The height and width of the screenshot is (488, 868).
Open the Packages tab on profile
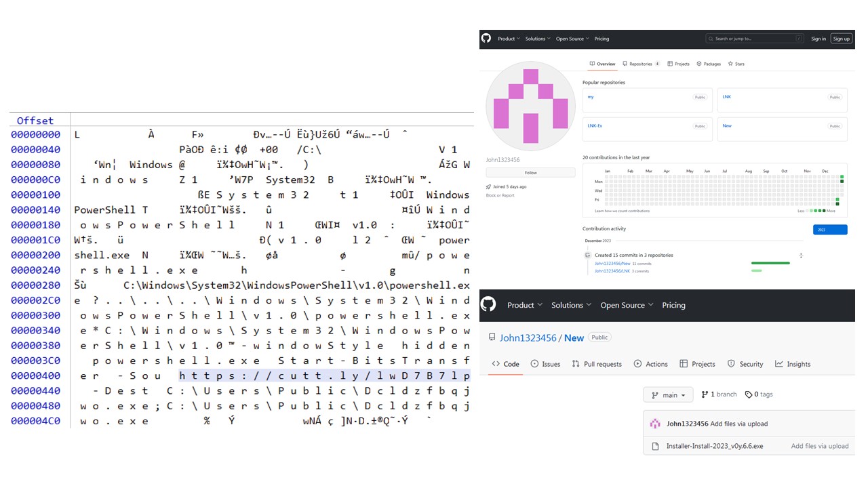pyautogui.click(x=708, y=64)
